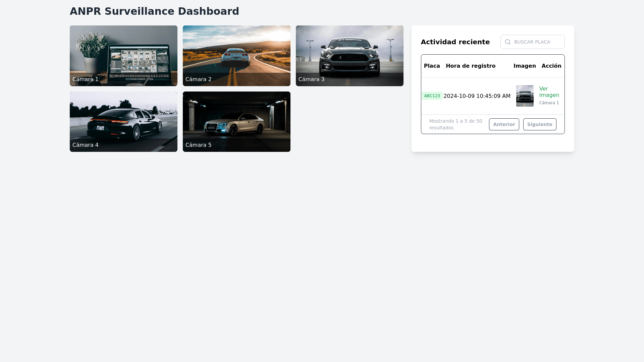Click the 2024-10-09 timestamp entry
Image resolution: width=644 pixels, height=362 pixels.
point(477,96)
